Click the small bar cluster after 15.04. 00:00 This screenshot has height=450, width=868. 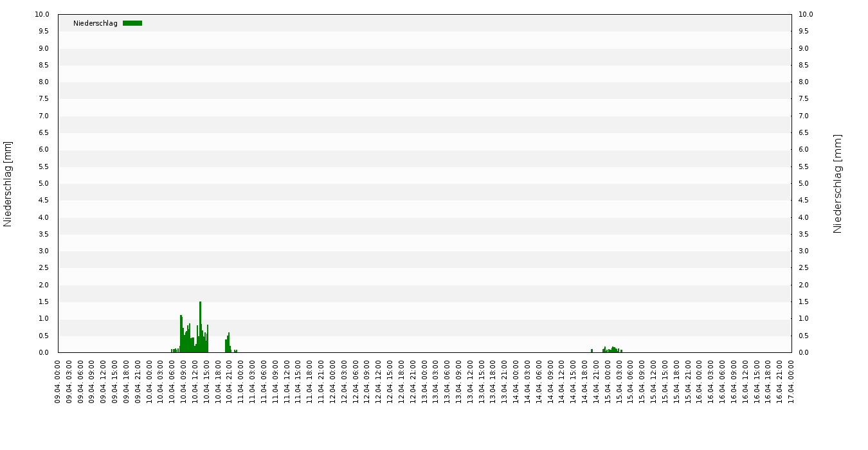click(x=613, y=350)
